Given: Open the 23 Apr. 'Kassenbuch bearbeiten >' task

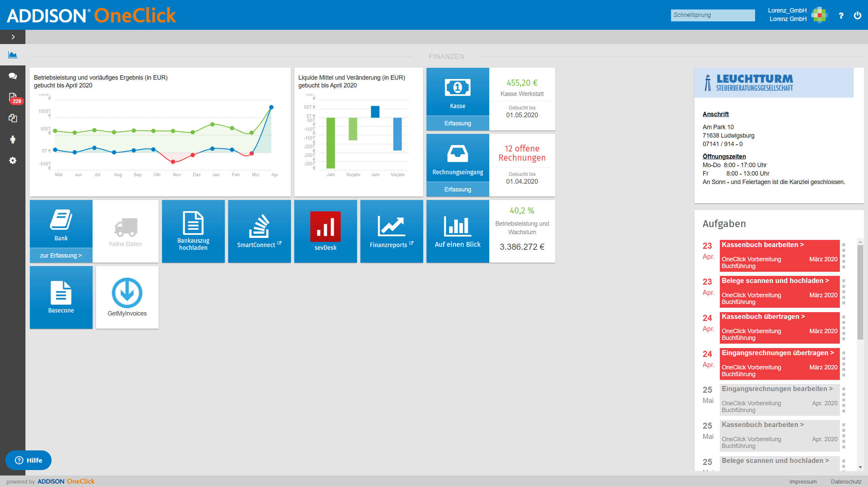Looking at the screenshot, I should point(780,256).
